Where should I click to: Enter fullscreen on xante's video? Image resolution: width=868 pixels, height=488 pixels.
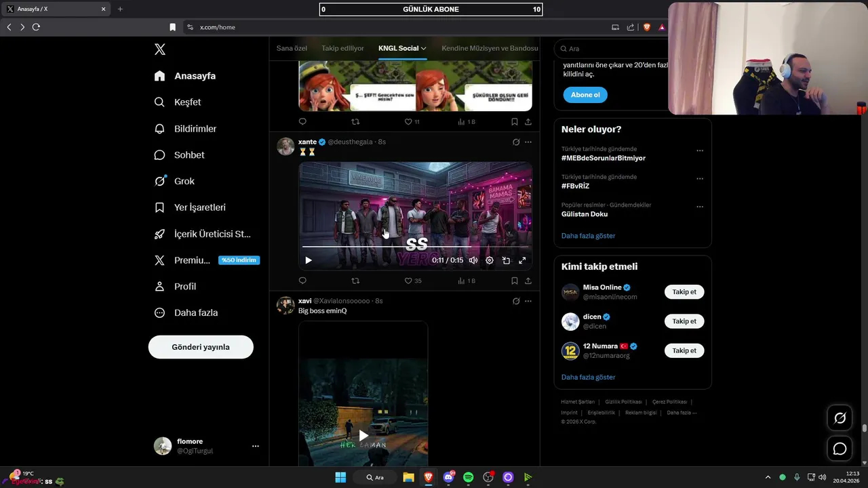point(522,260)
